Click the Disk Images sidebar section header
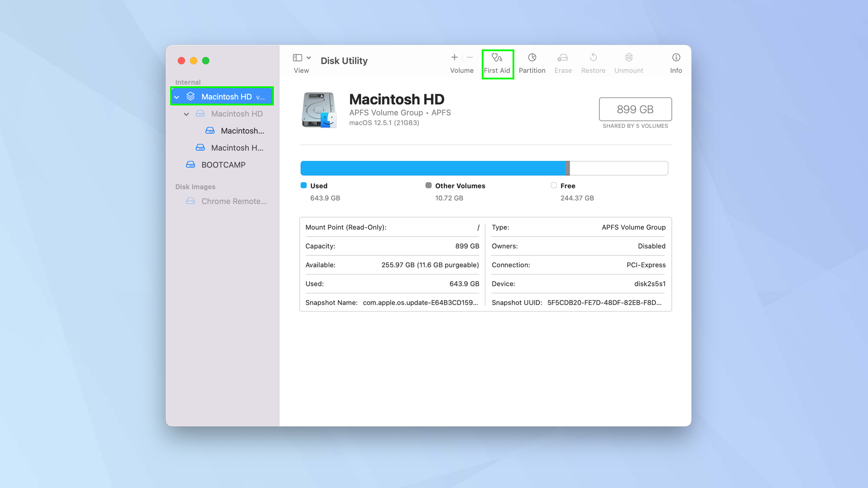The image size is (868, 488). click(195, 187)
